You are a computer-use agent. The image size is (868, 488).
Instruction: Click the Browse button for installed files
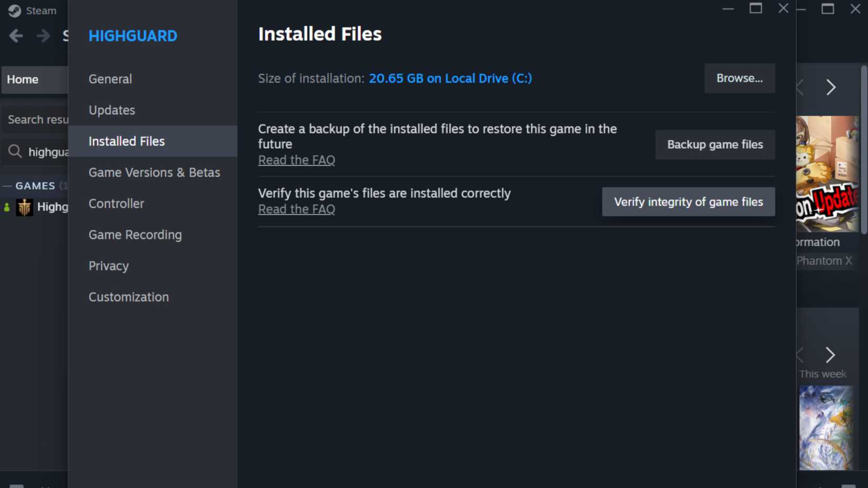tap(739, 78)
